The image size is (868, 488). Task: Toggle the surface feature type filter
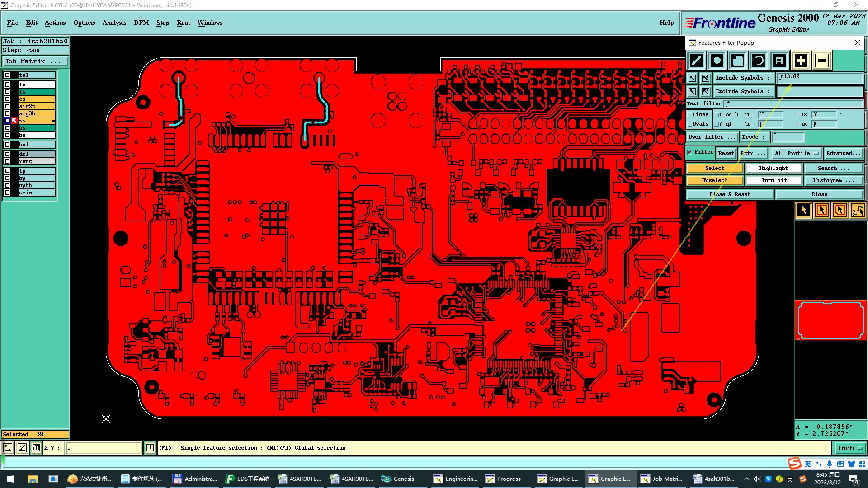[738, 61]
